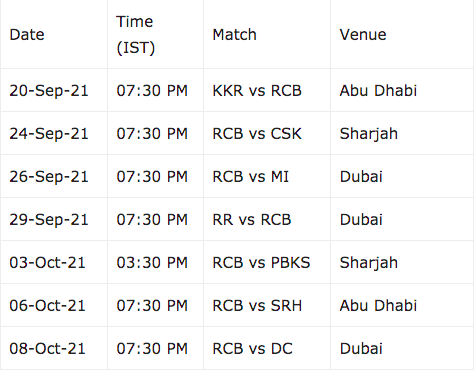Select the RR vs RCB match cell
Screen dimensions: 476x370
point(267,219)
